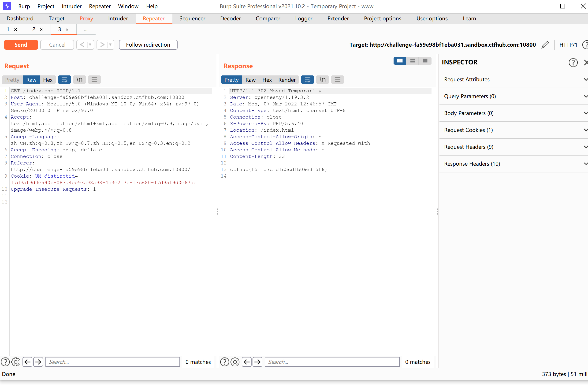The width and height of the screenshot is (588, 387).
Task: Expand Response Headers section
Action: pos(514,164)
